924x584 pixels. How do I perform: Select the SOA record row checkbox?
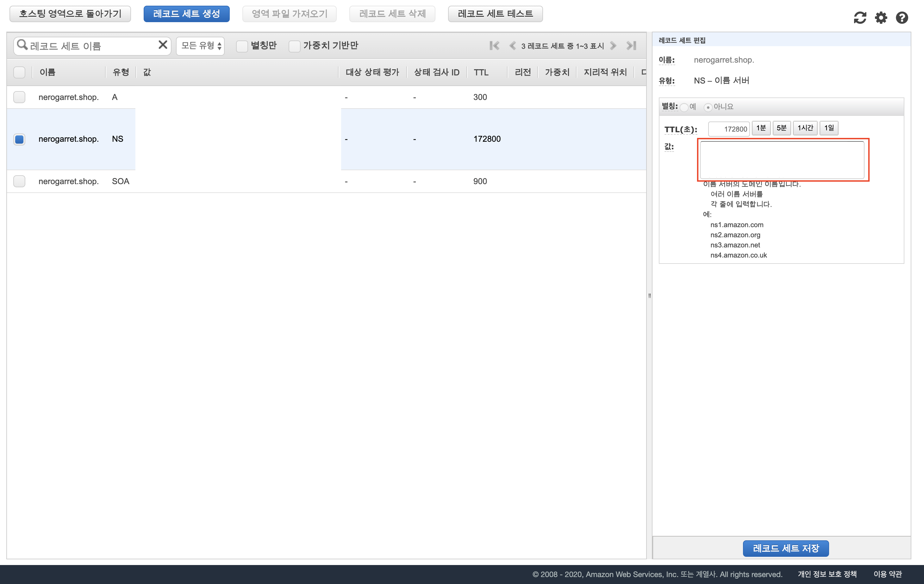pos(19,181)
